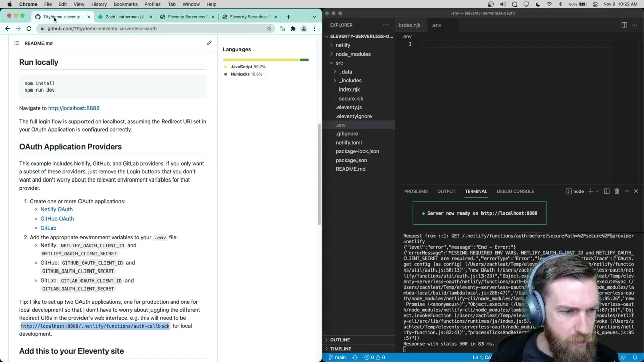Open Chrome Bookmarks menu

click(x=125, y=4)
